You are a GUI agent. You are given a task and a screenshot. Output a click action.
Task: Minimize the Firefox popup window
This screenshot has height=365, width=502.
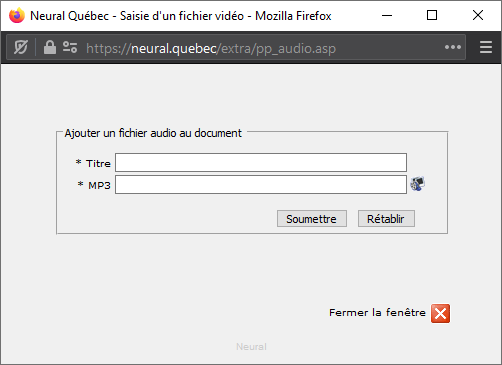click(x=387, y=15)
